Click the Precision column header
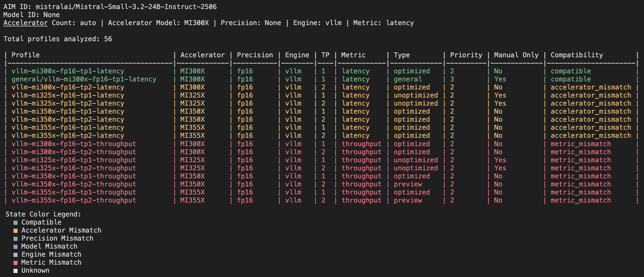Image resolution: width=644 pixels, height=277 pixels. (x=255, y=55)
